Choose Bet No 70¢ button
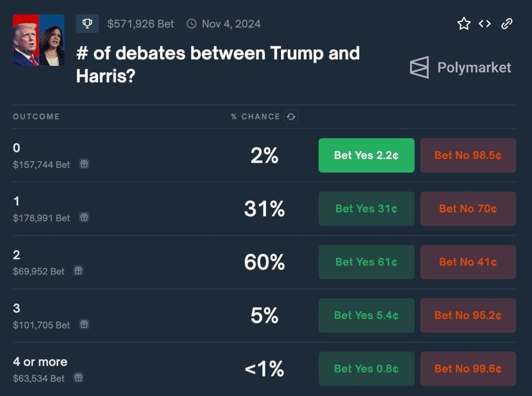 click(468, 209)
